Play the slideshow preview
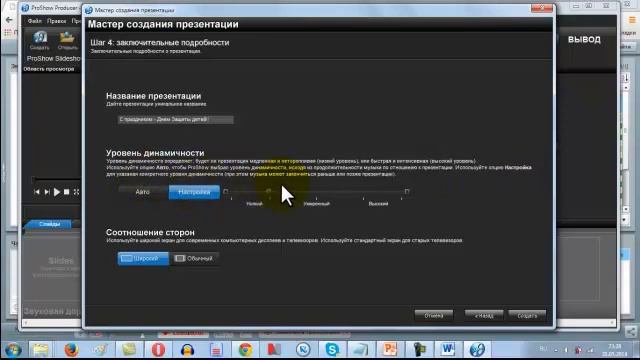This screenshot has width=640, height=360. (57, 192)
